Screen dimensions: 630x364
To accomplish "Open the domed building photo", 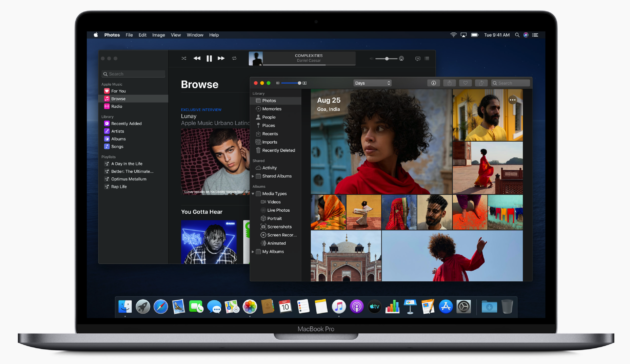I will click(346, 256).
